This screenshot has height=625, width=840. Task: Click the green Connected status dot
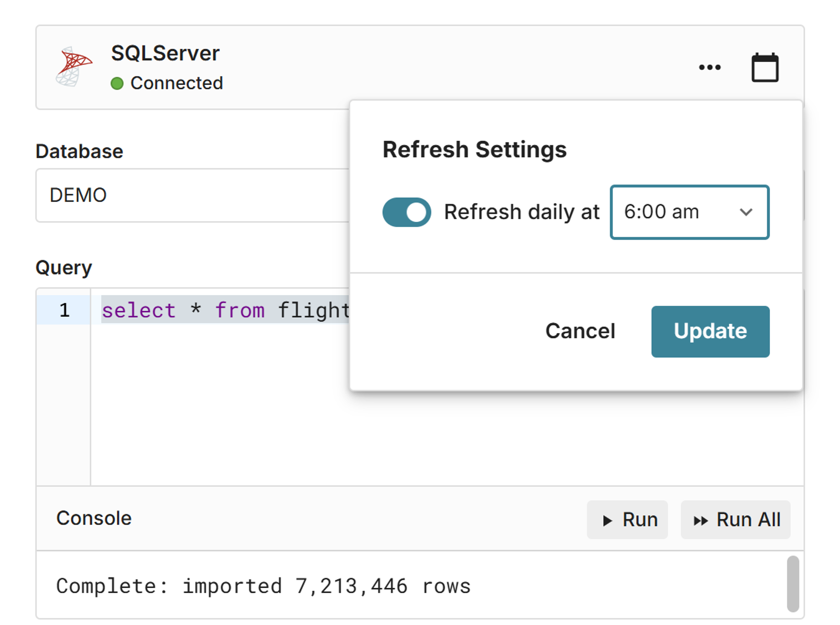pos(117,83)
